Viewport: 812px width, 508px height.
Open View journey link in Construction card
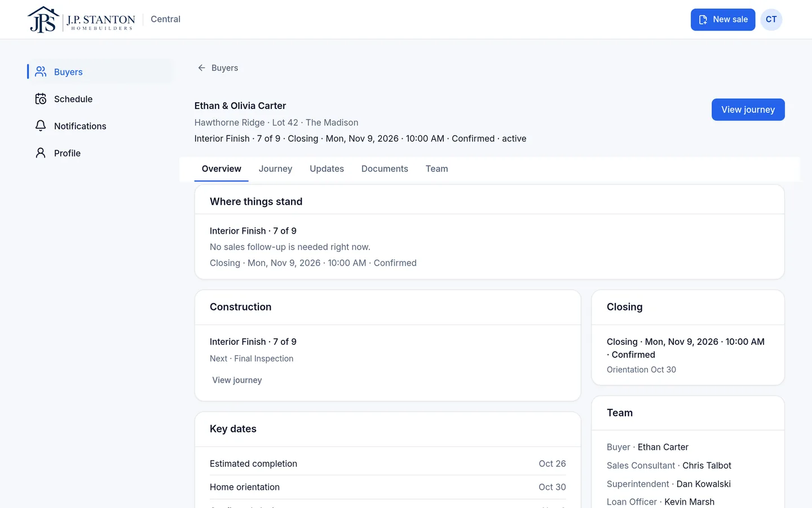coord(237,380)
